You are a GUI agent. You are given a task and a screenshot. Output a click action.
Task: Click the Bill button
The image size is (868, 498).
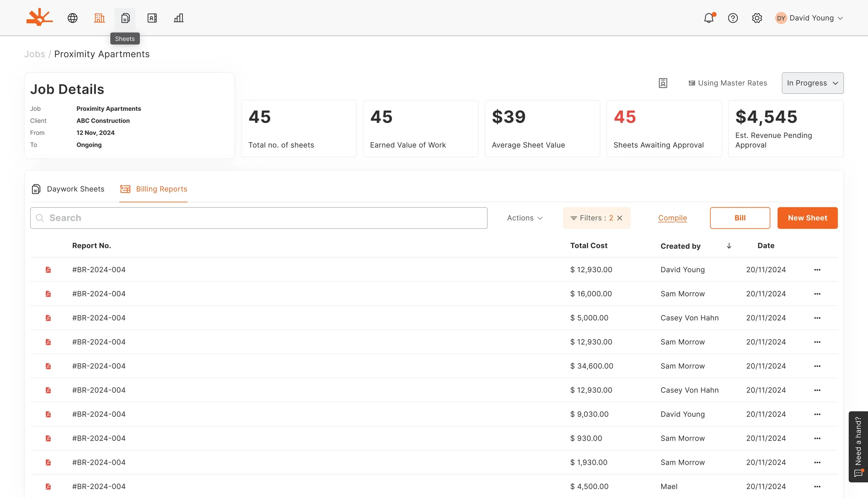(740, 218)
